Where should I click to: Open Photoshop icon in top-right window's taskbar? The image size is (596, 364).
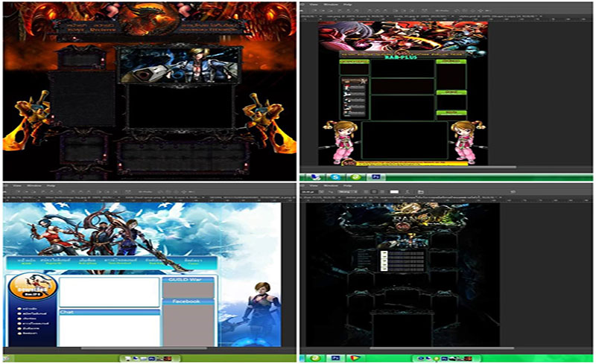pyautogui.click(x=376, y=177)
